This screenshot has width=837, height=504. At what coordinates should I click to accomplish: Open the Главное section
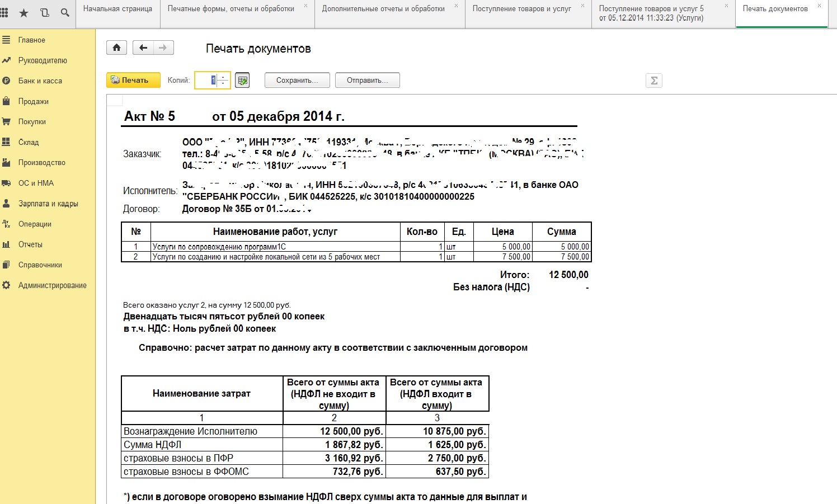pos(31,40)
